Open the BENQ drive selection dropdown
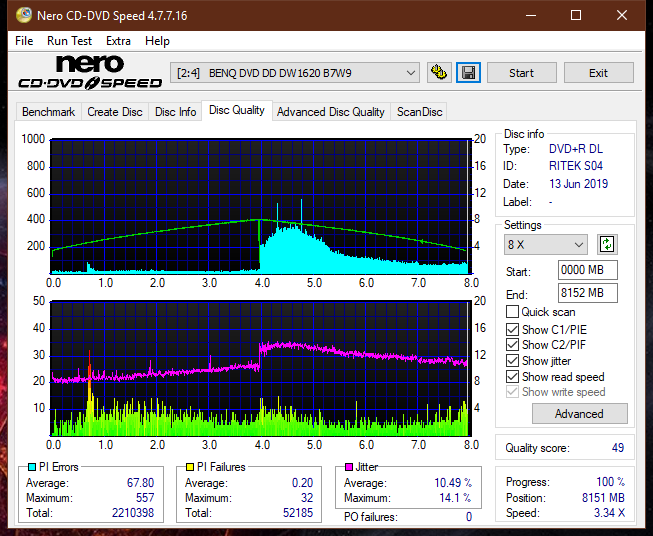This screenshot has height=536, width=653. pyautogui.click(x=295, y=73)
